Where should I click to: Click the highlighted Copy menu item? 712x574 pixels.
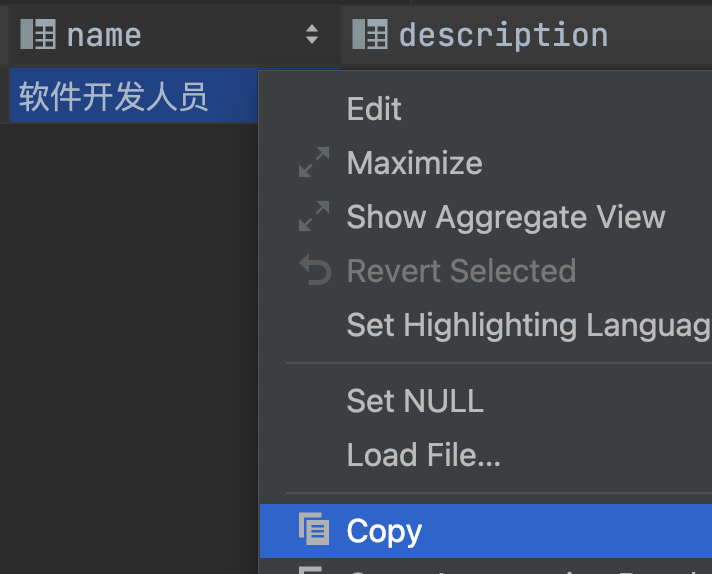tap(384, 531)
